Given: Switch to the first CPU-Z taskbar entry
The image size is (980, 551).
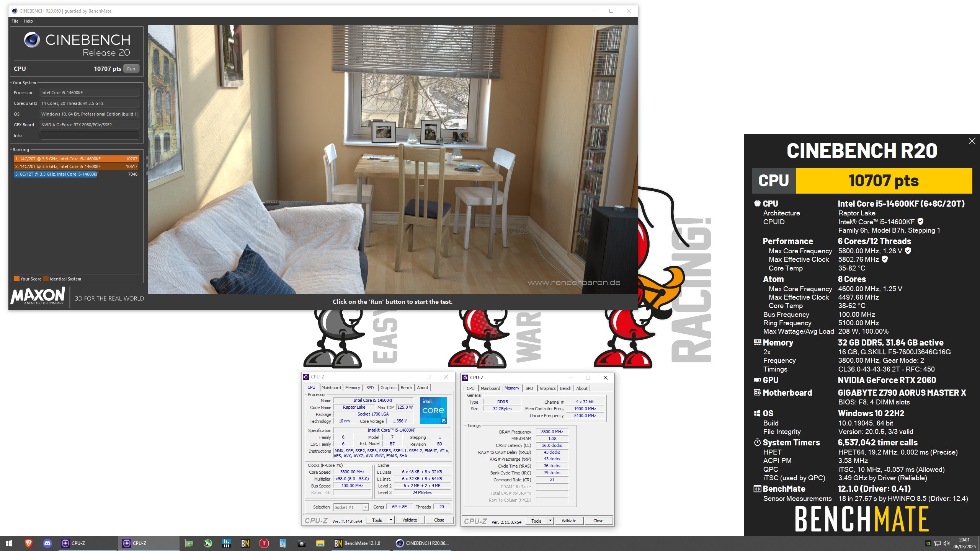Looking at the screenshot, I should click(x=88, y=543).
